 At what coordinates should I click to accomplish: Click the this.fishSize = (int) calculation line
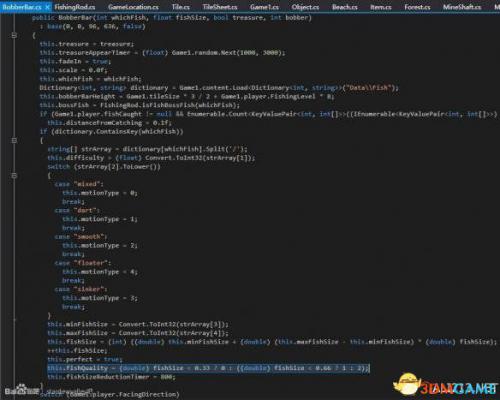coord(272,342)
